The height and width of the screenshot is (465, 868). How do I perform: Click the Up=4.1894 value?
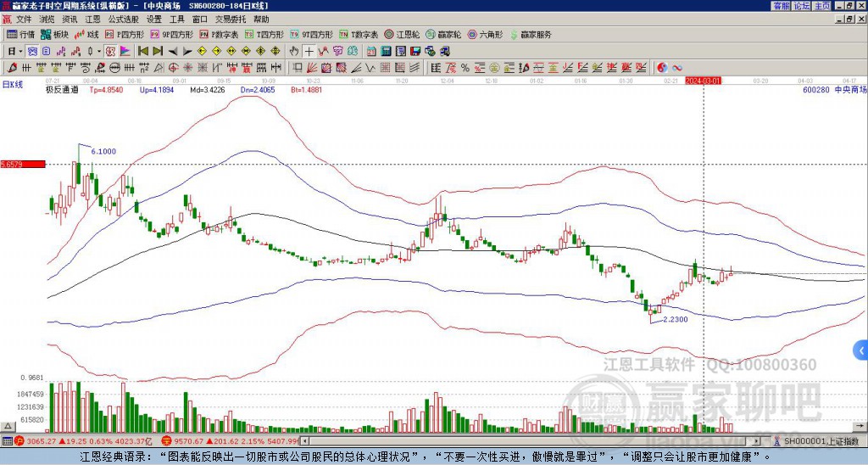157,90
